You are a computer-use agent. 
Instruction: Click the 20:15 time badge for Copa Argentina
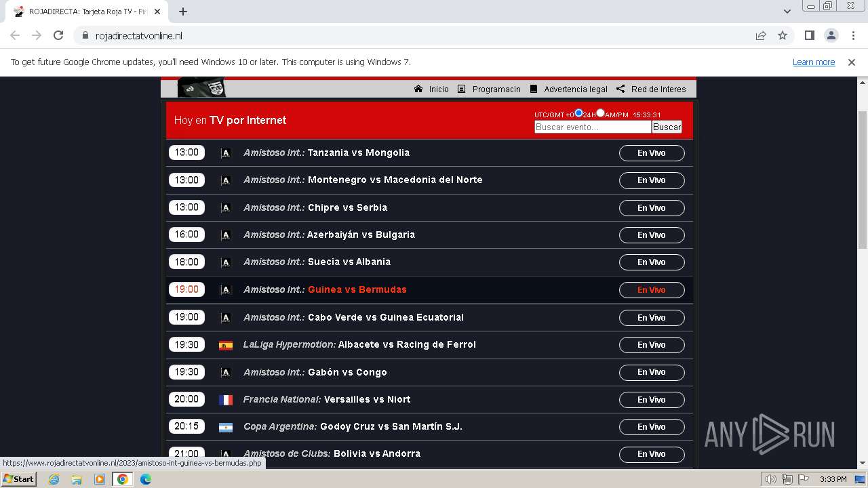(x=186, y=426)
